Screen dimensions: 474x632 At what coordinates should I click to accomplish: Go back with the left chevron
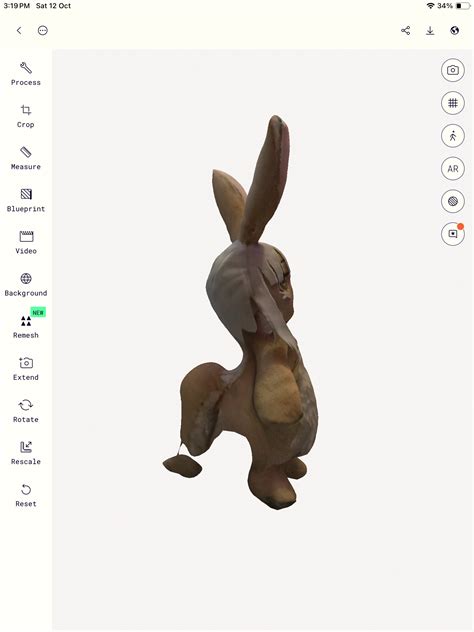coord(19,31)
